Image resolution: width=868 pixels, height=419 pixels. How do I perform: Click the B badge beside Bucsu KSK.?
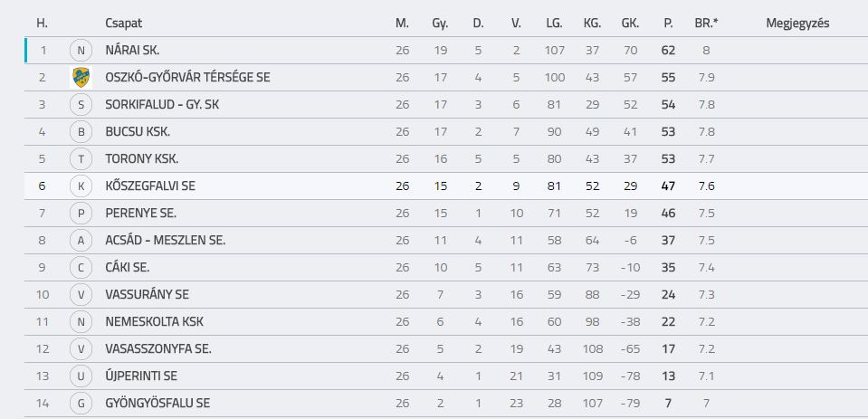[x=81, y=132]
